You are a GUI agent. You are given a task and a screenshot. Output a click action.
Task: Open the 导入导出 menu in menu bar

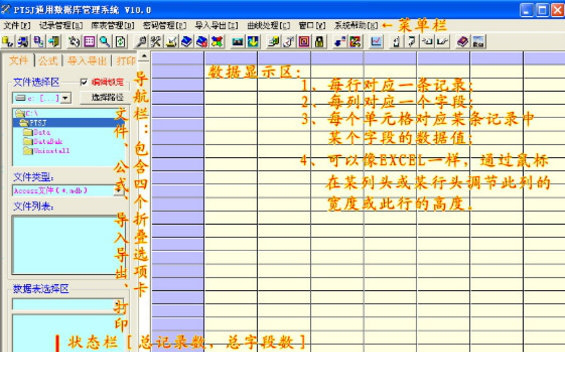point(217,25)
